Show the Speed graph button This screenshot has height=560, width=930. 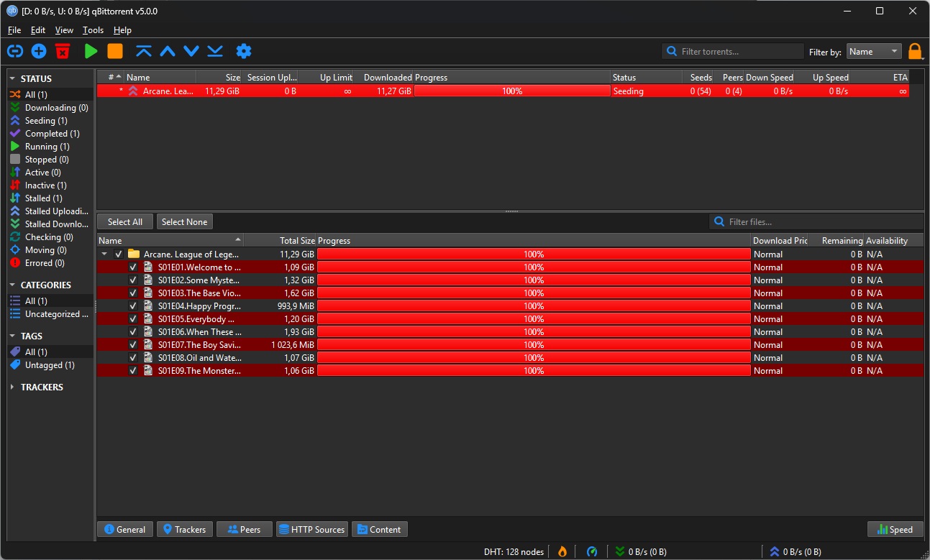click(x=895, y=530)
